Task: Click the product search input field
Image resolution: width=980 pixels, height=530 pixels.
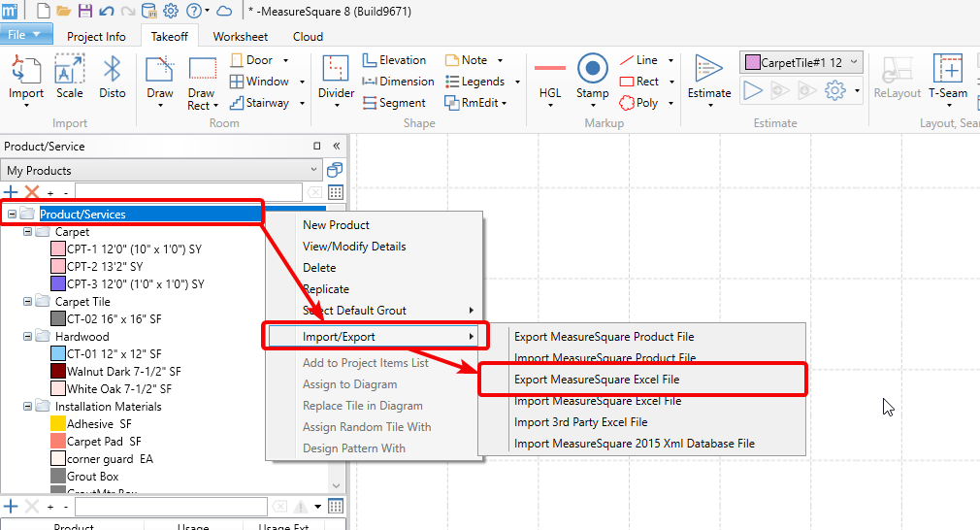Action: point(189,192)
